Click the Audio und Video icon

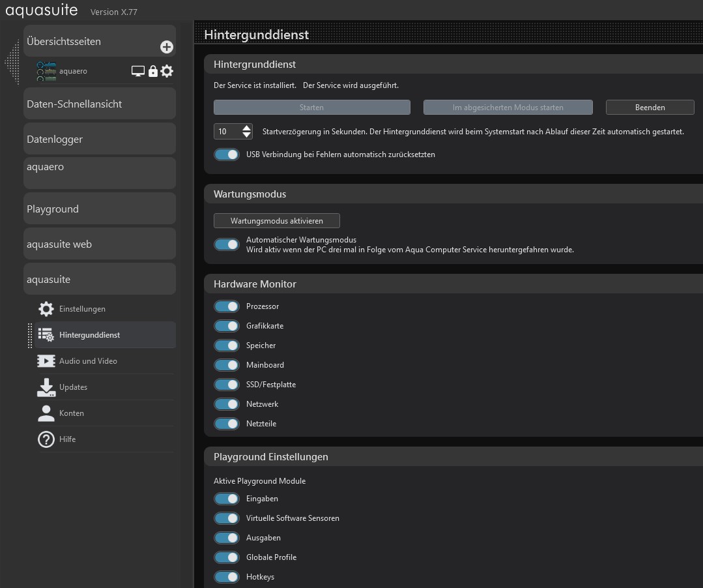(x=46, y=361)
